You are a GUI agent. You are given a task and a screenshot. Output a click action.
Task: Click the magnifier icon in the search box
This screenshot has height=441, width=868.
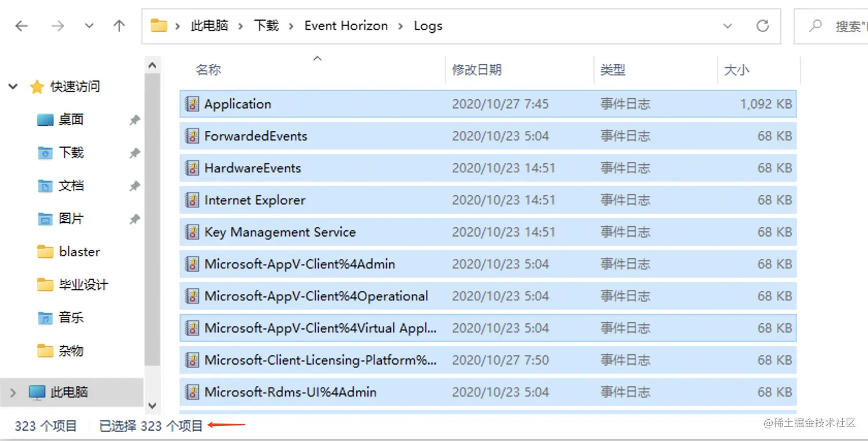(817, 26)
